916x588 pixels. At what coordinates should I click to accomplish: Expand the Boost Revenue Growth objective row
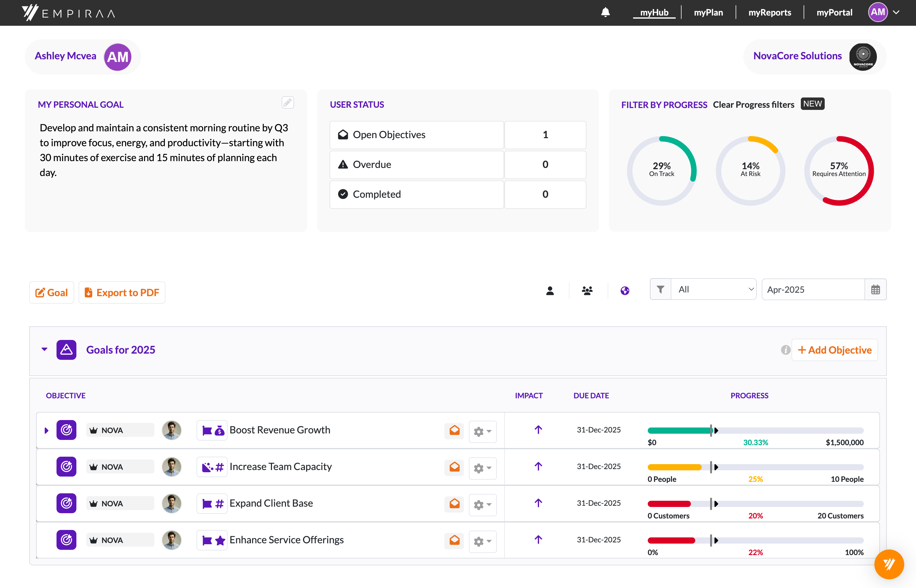point(47,430)
